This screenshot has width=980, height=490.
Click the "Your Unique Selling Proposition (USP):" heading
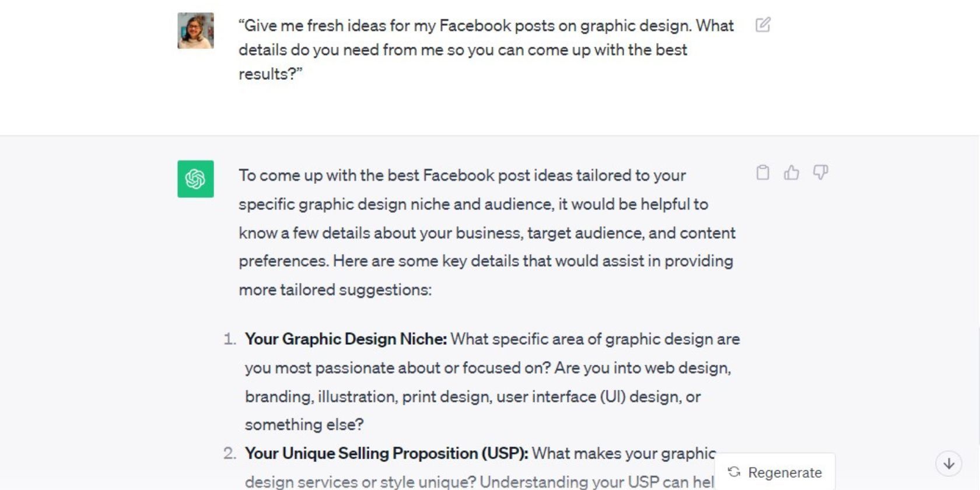pyautogui.click(x=386, y=454)
